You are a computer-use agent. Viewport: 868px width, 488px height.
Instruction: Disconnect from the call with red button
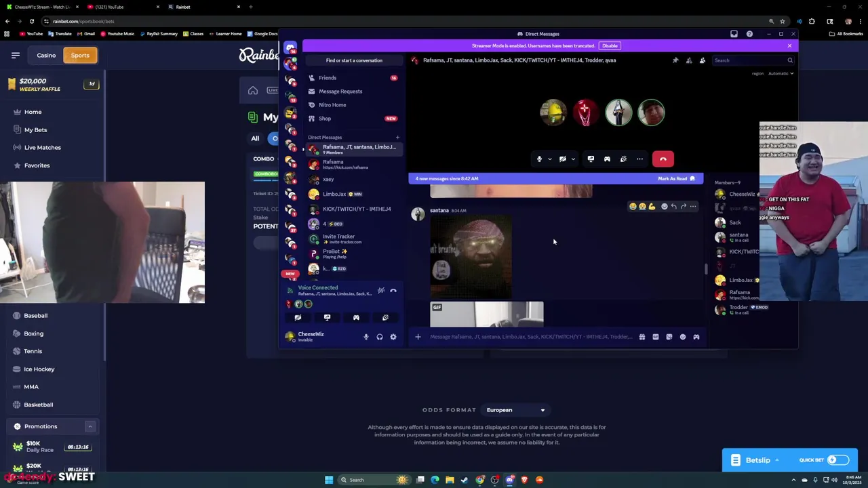click(663, 159)
